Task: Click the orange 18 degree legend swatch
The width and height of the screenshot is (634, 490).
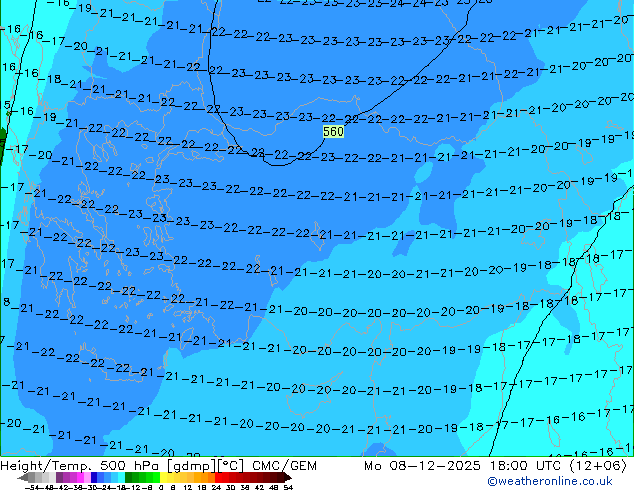Action: pos(205,477)
